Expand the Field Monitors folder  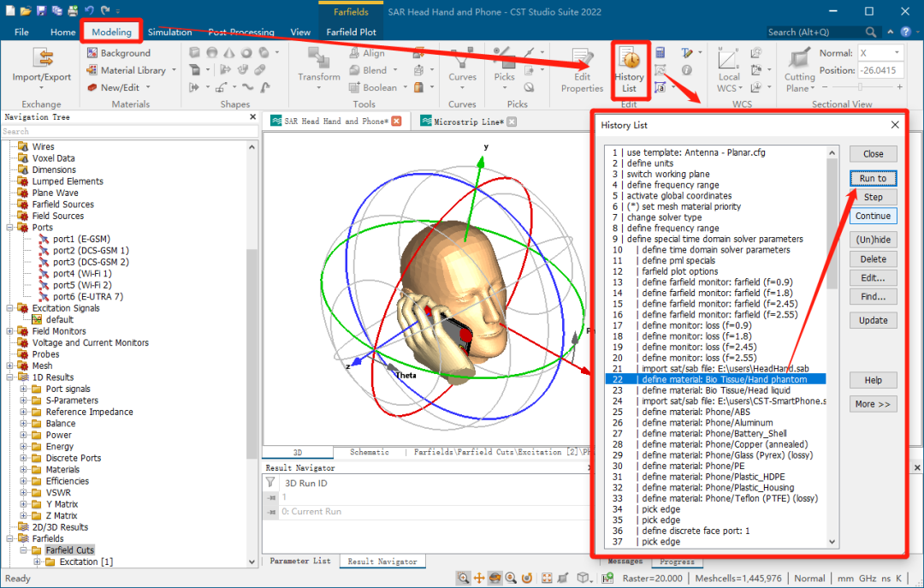pos(10,331)
